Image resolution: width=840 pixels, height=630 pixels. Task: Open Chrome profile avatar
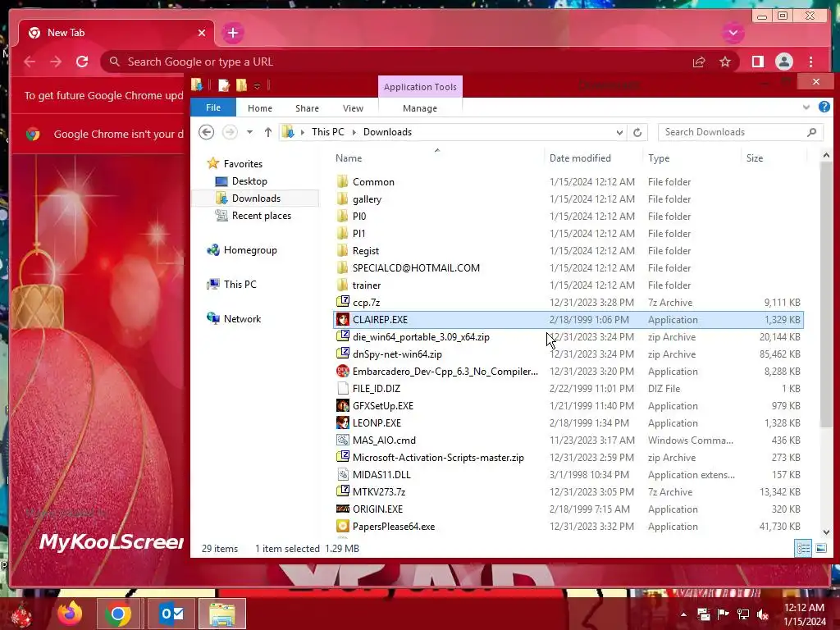coord(783,62)
